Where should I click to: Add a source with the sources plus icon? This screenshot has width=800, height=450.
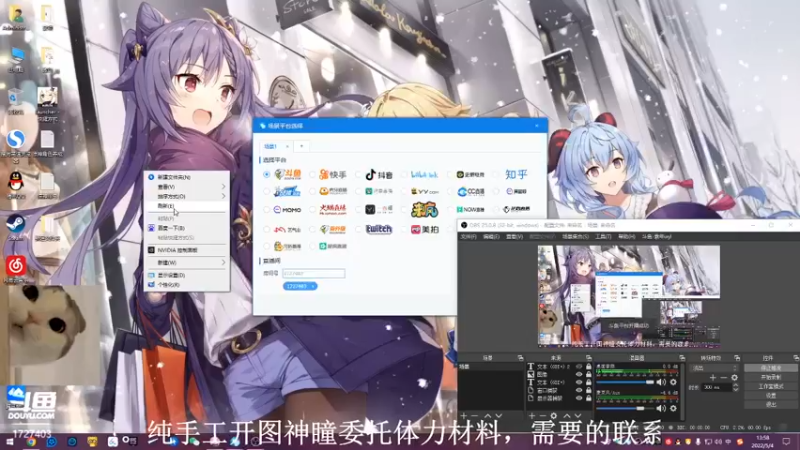[532, 416]
